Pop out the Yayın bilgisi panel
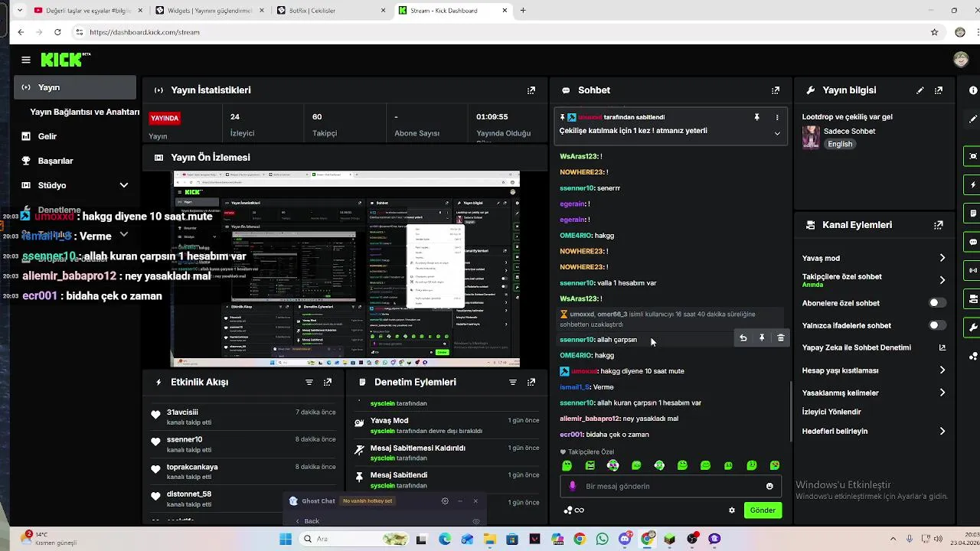 [939, 90]
